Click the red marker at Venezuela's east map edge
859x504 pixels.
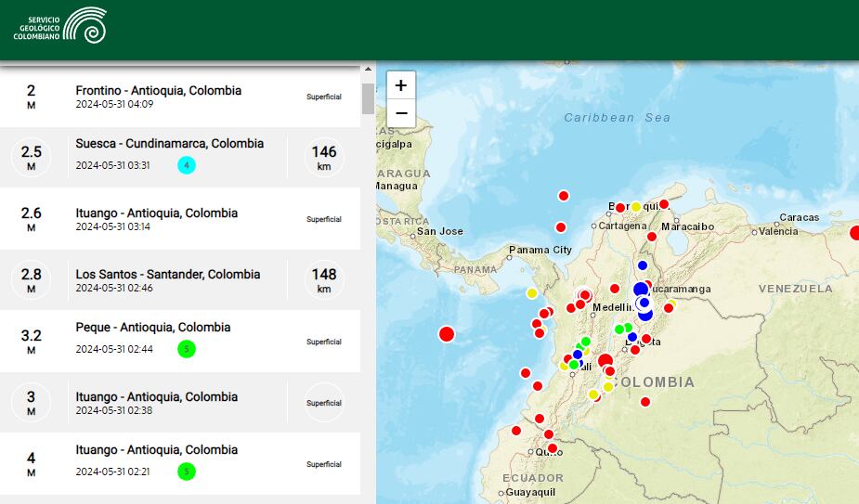tap(854, 233)
